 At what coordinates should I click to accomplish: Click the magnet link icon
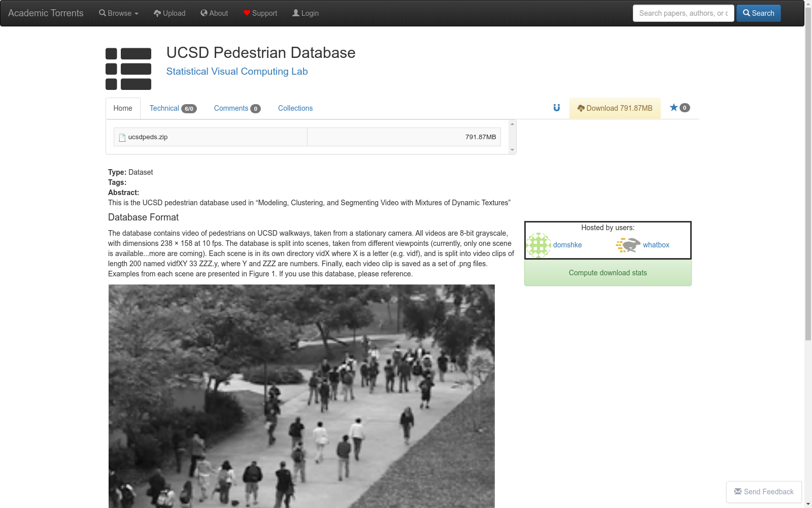557,108
